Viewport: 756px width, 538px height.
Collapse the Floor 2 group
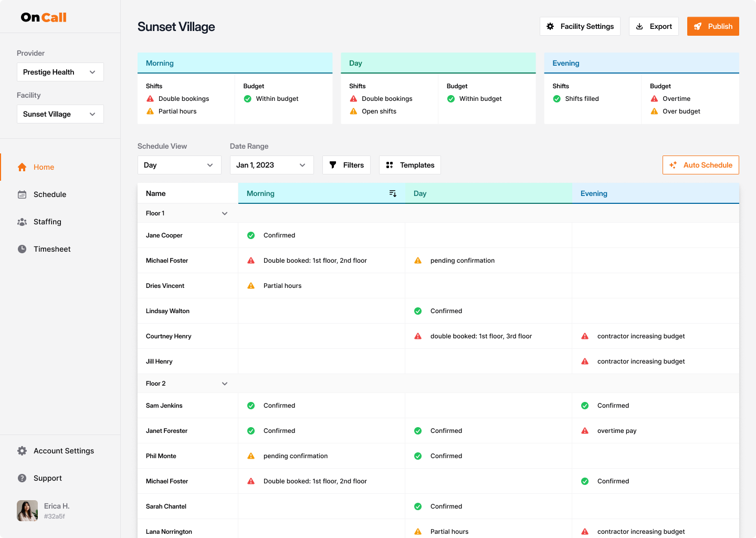225,384
